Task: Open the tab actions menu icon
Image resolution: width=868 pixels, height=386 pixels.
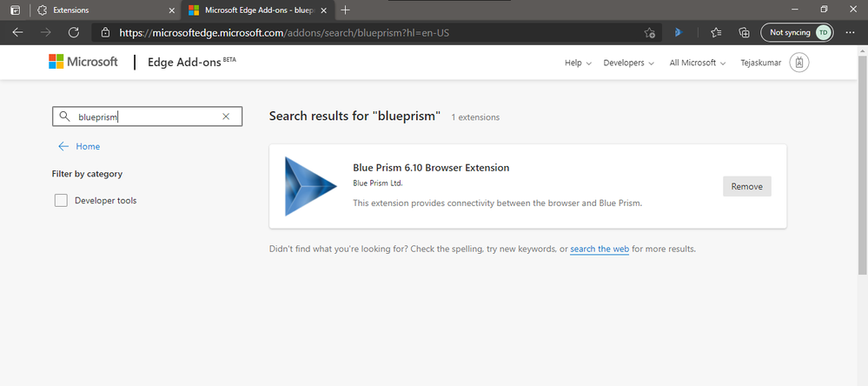Action: [x=16, y=10]
